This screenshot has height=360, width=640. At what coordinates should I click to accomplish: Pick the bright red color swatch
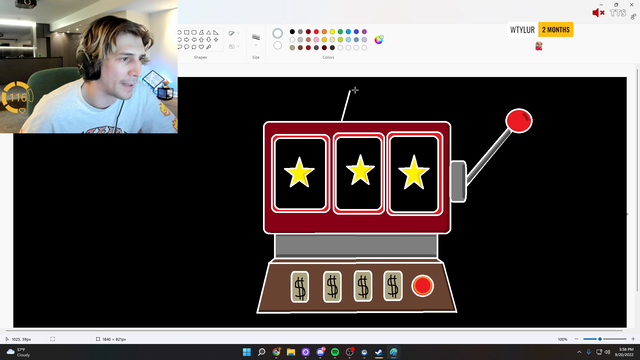point(316,31)
